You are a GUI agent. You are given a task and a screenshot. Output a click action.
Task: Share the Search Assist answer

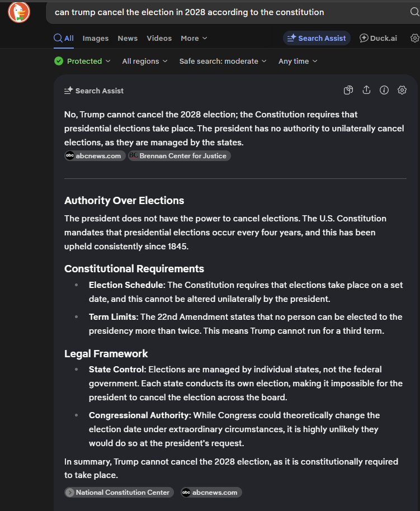coord(366,91)
